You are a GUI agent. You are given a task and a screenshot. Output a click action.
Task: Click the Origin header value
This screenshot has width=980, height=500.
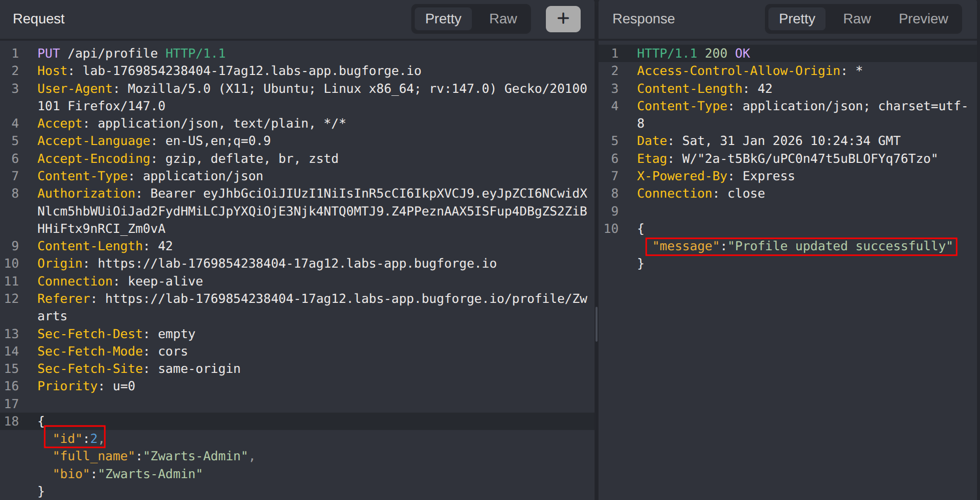pyautogui.click(x=297, y=263)
